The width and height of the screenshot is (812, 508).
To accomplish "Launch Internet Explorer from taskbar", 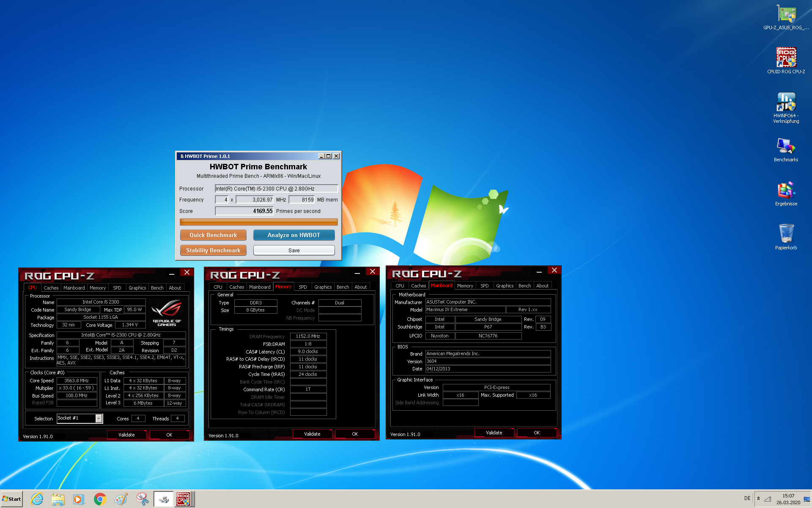I will click(x=37, y=499).
